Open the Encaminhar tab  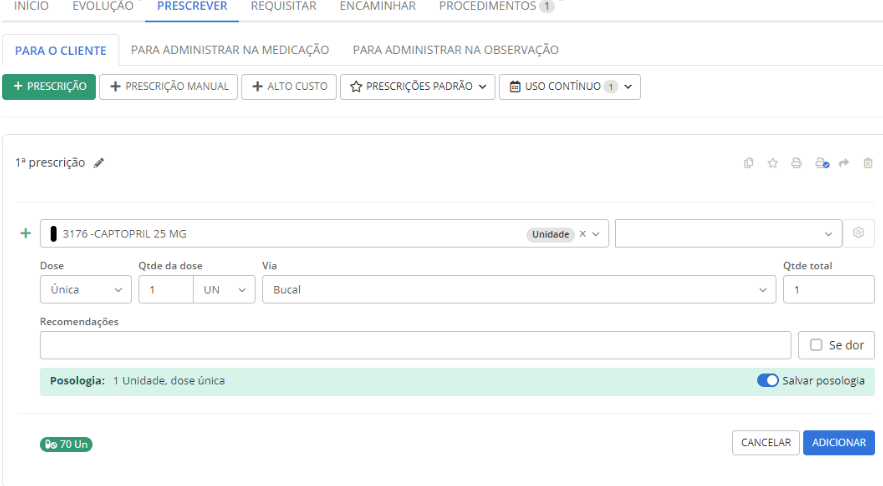click(x=377, y=7)
